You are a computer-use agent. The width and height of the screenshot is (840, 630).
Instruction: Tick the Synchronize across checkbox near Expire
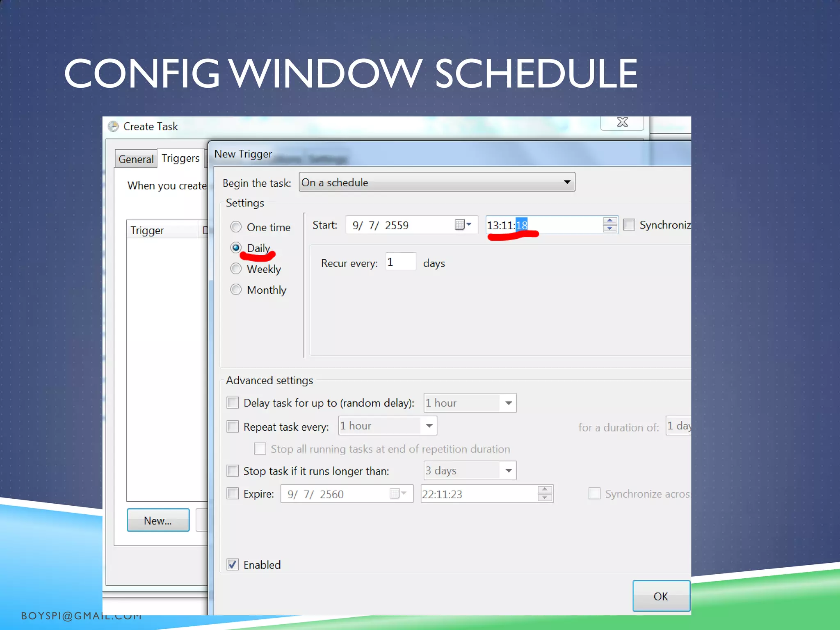click(594, 493)
